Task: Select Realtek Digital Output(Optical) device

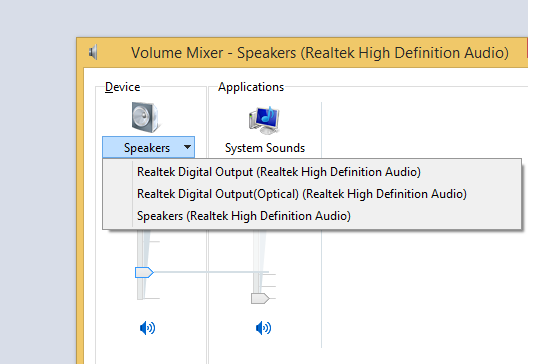Action: click(302, 194)
